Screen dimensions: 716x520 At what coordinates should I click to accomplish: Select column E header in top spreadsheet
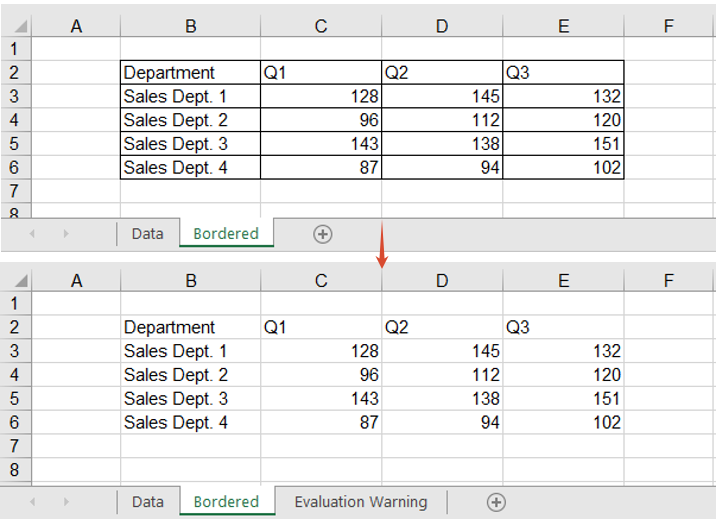click(x=563, y=26)
